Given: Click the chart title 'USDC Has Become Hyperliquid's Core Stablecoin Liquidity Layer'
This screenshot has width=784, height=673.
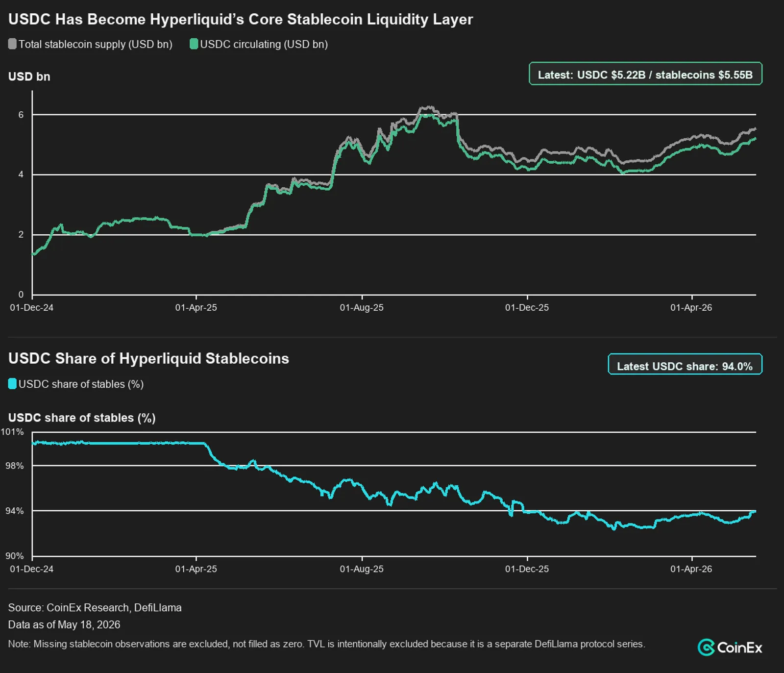Looking at the screenshot, I should coord(240,19).
